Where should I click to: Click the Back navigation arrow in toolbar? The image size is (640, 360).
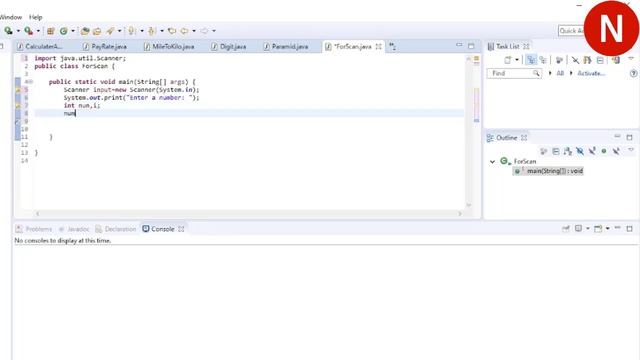coord(184,31)
